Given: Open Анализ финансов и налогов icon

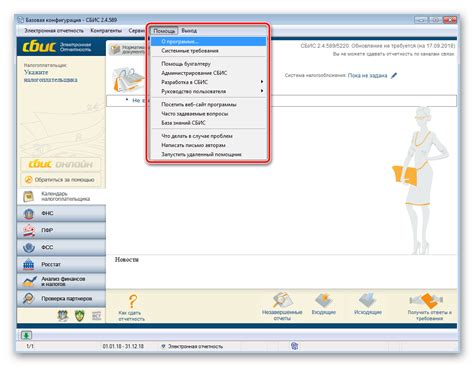Looking at the screenshot, I should (29, 281).
